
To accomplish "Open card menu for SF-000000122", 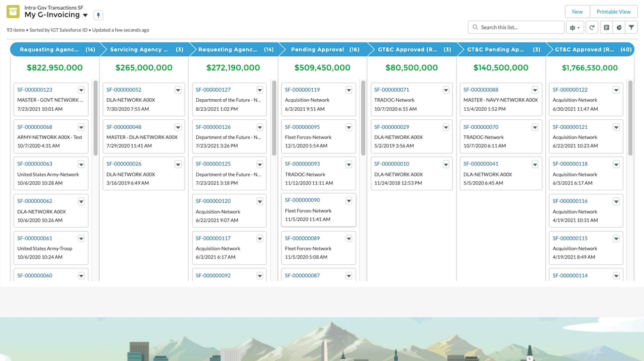I will (x=616, y=90).
